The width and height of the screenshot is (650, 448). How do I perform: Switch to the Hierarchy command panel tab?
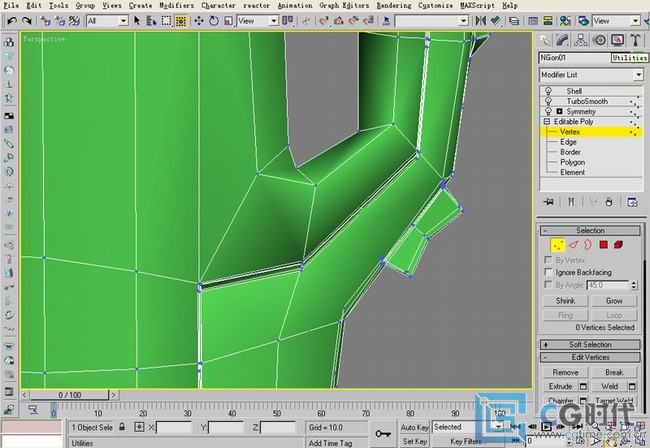(581, 40)
